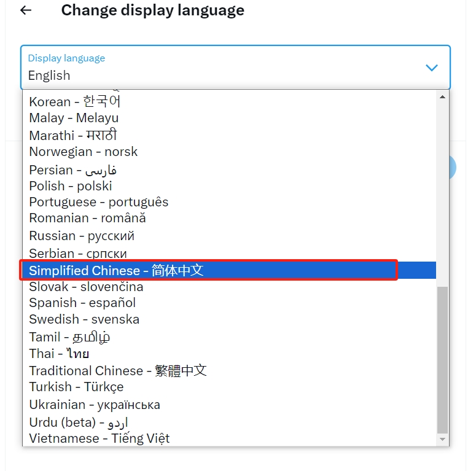The image size is (476, 471).
Task: Select the highlighted Simplified Chinese option
Action: 116,270
